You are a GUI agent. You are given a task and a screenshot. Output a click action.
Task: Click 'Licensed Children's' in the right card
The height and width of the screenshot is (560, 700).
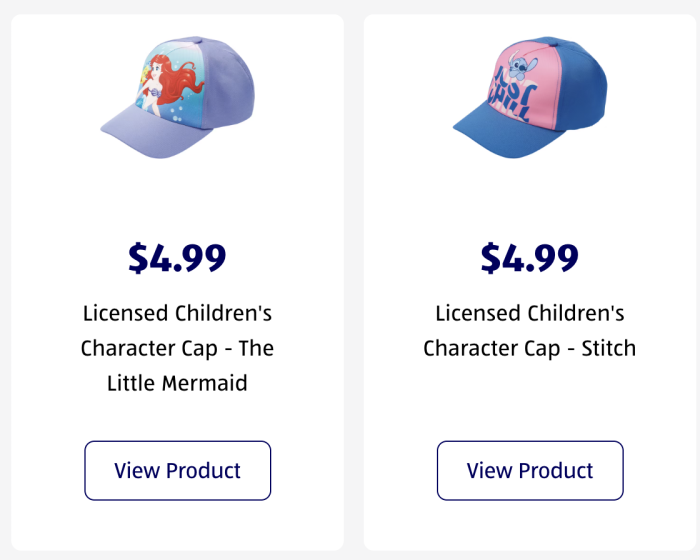(530, 313)
